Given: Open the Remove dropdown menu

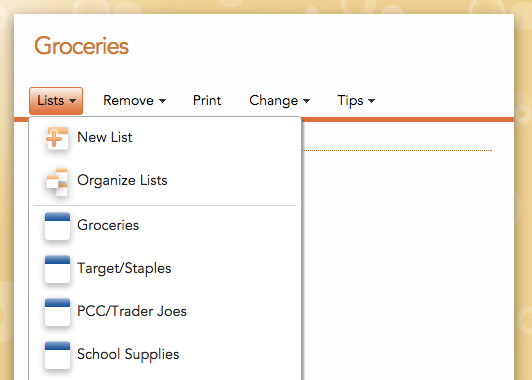Looking at the screenshot, I should tap(135, 100).
